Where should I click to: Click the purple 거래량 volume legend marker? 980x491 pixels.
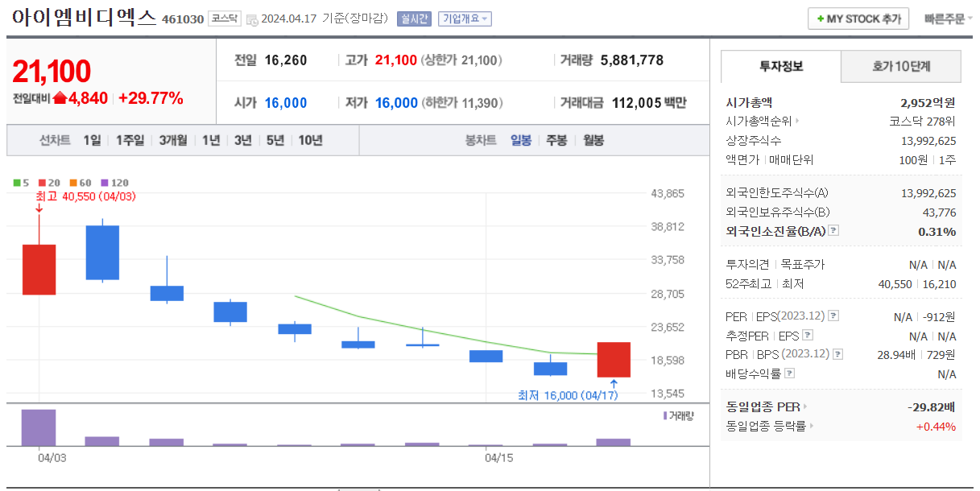(665, 415)
